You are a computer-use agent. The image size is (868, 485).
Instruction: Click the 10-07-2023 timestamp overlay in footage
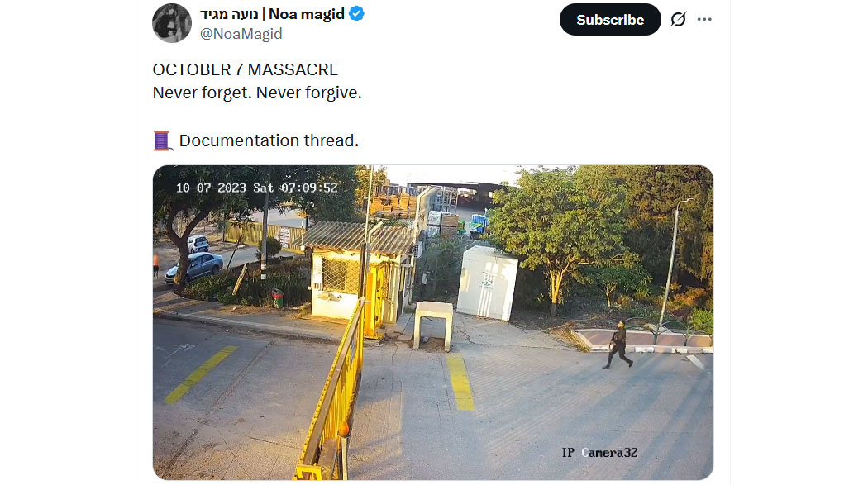[257, 188]
